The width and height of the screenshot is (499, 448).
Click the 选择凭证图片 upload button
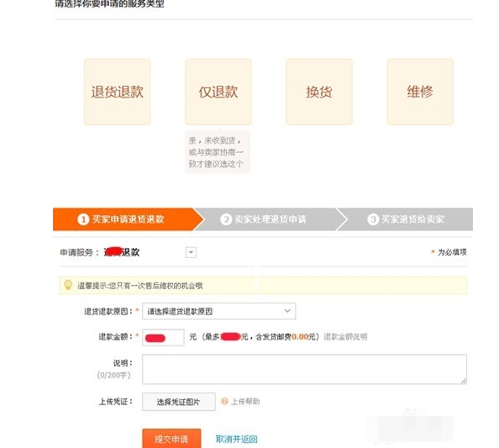tap(179, 402)
